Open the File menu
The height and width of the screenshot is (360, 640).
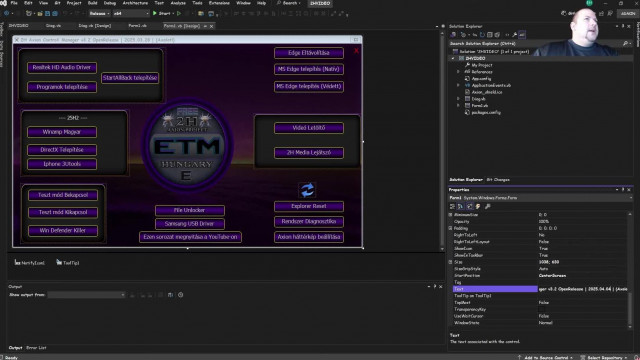click(x=14, y=3)
